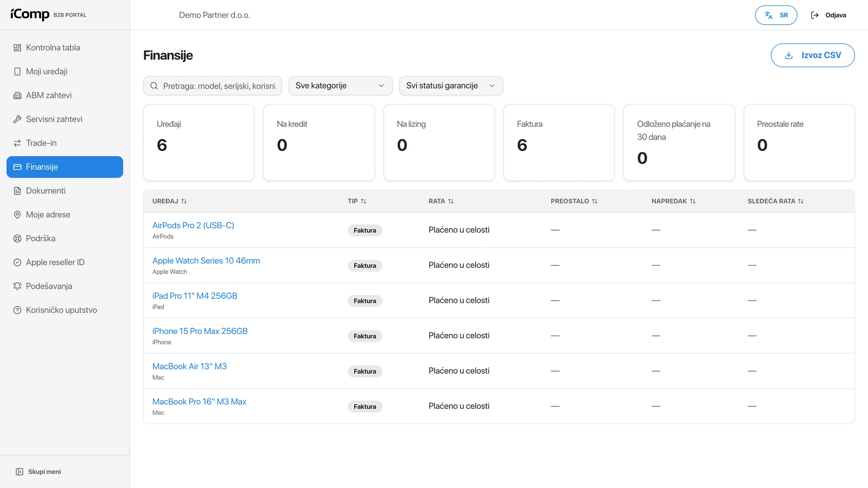Click the Korisničko uputstvo help icon

click(17, 310)
